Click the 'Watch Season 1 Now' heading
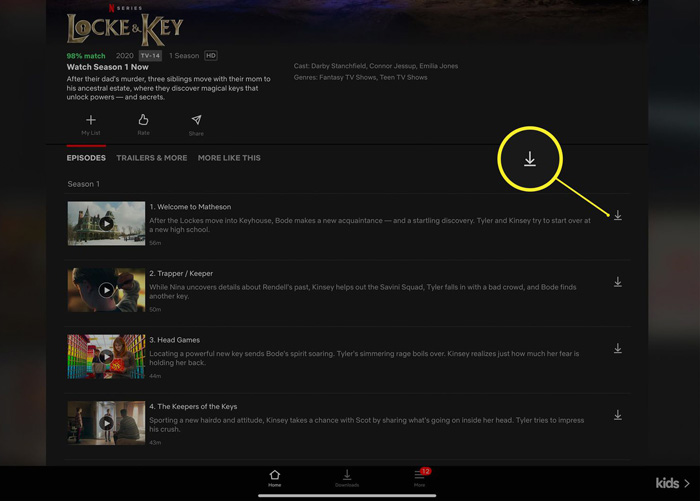Viewport: 700px width, 501px height. [108, 67]
